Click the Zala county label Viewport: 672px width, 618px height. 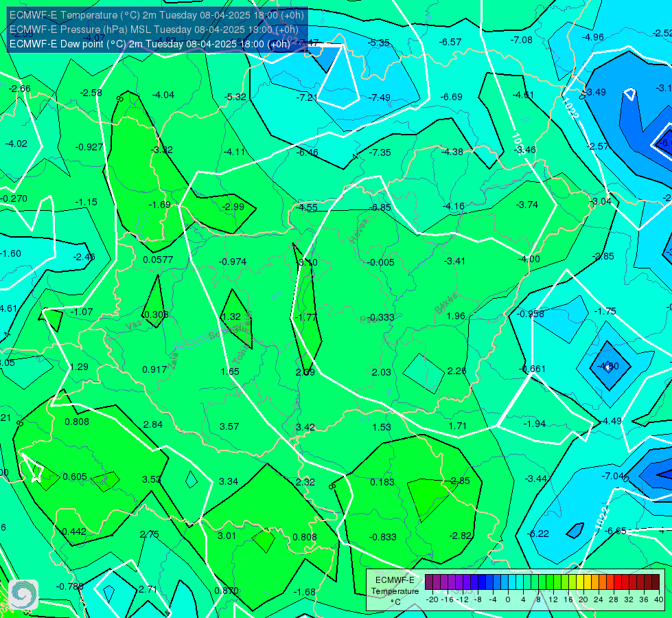point(173,360)
